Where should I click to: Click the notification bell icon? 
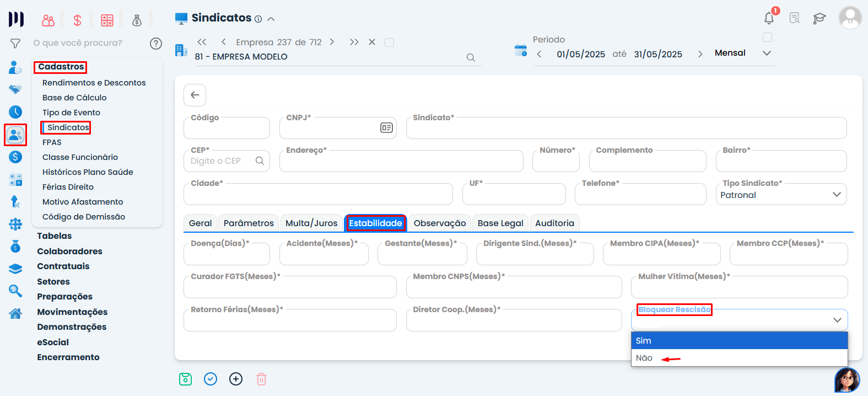pos(769,18)
